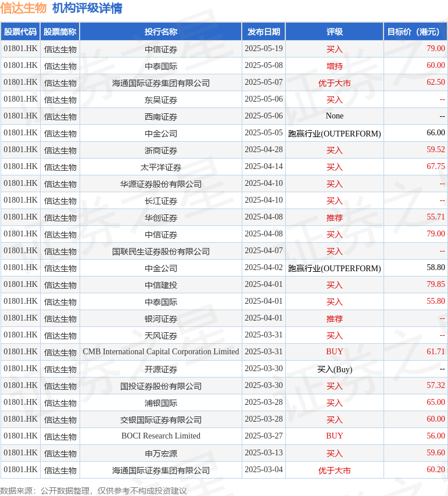This screenshot has width=448, height=496.
Task: Click the 评级 column header
Action: (x=335, y=31)
